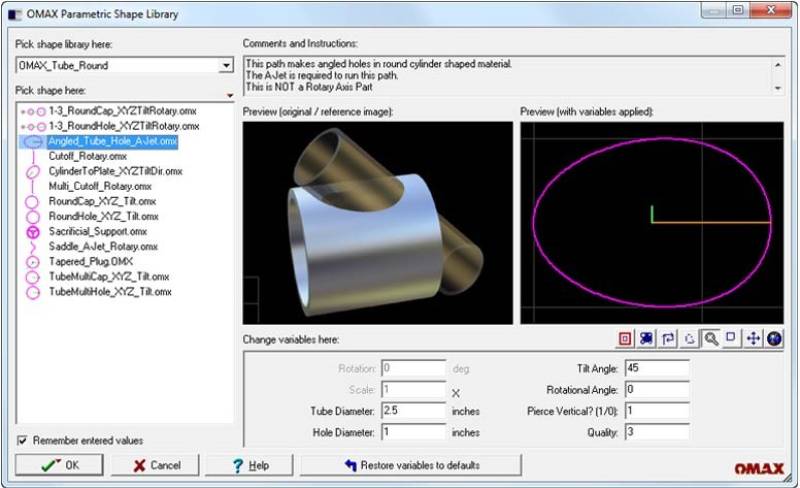Select the magnifying glass zoom tool

pos(711,338)
